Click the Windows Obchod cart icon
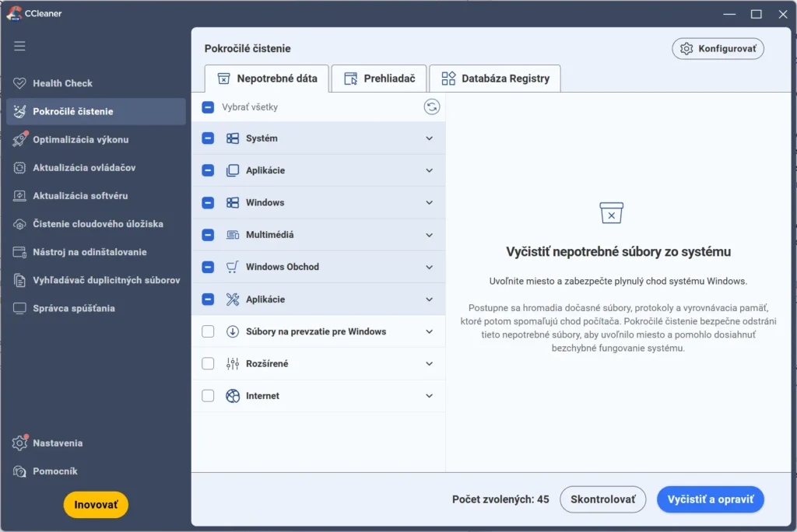This screenshot has height=532, width=797. coord(232,267)
